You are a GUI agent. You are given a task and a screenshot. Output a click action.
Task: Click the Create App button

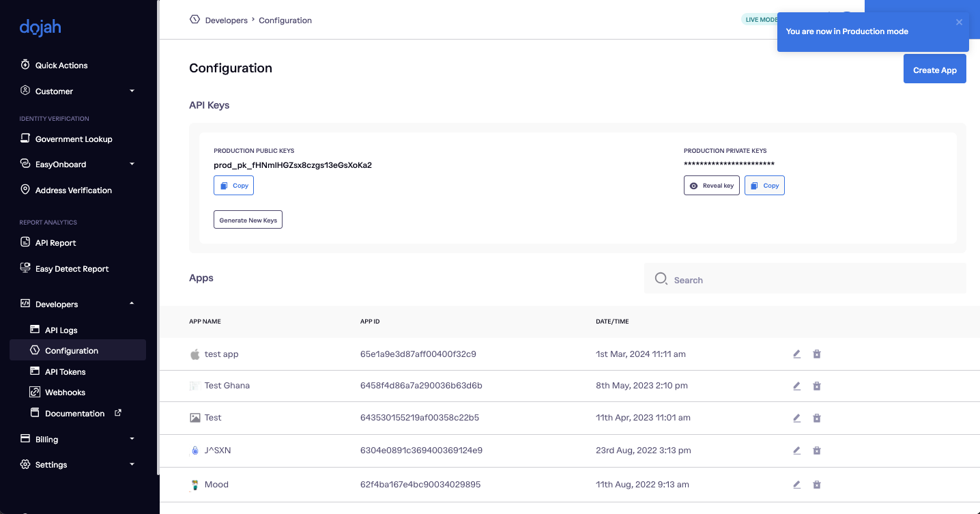point(935,70)
